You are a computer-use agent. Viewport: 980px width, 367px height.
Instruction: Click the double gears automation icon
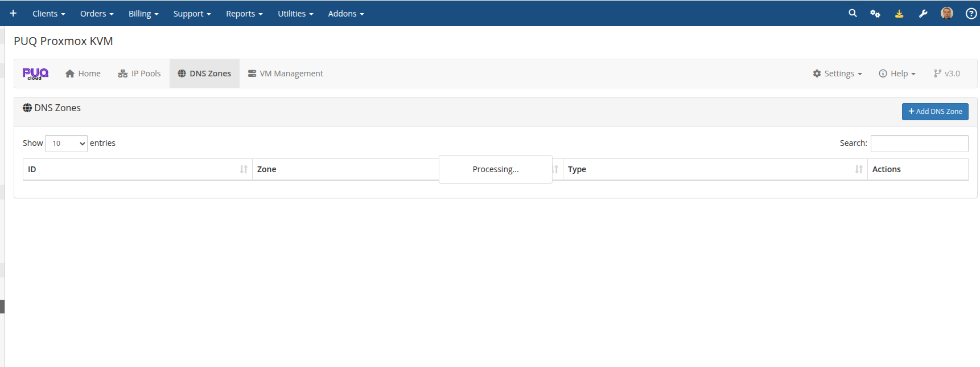pos(875,13)
